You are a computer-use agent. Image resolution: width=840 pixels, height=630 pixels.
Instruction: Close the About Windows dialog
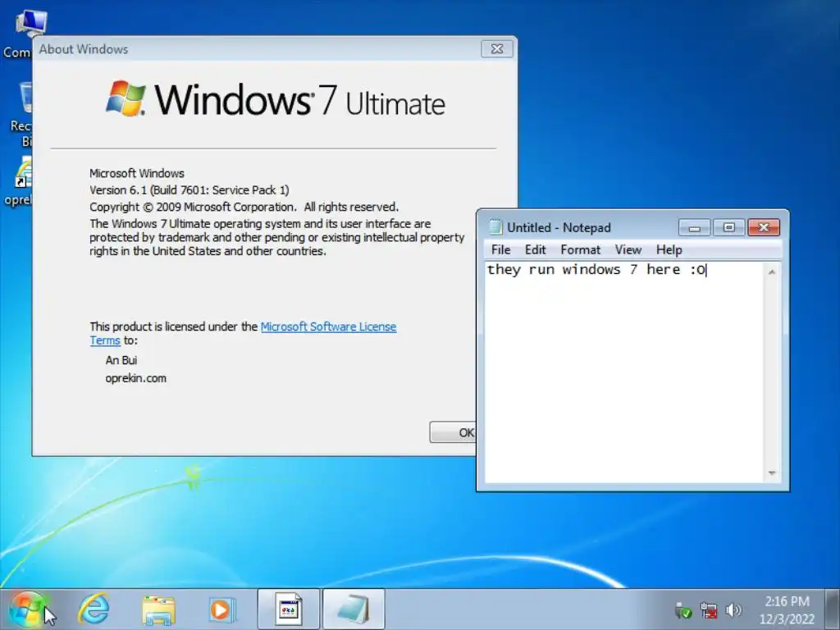coord(496,48)
